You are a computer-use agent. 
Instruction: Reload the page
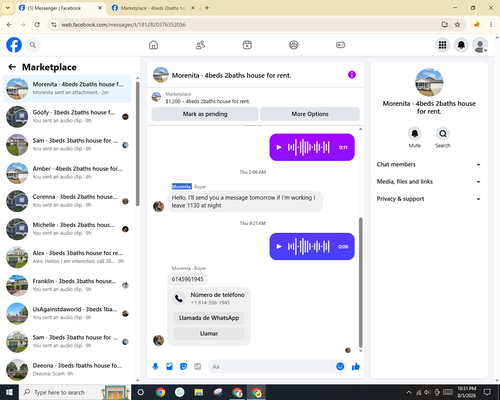[x=37, y=25]
